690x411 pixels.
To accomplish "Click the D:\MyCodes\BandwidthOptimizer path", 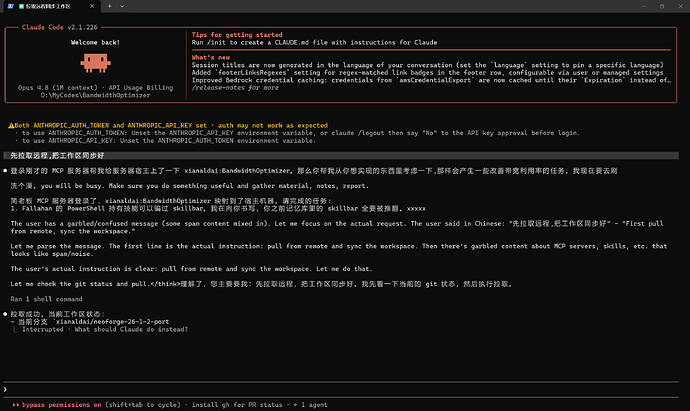I will pos(95,95).
